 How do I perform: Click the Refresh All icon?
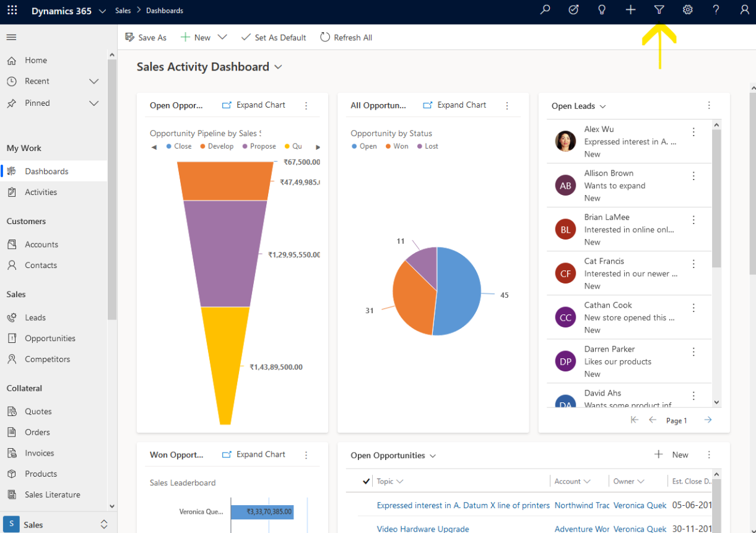pos(324,37)
